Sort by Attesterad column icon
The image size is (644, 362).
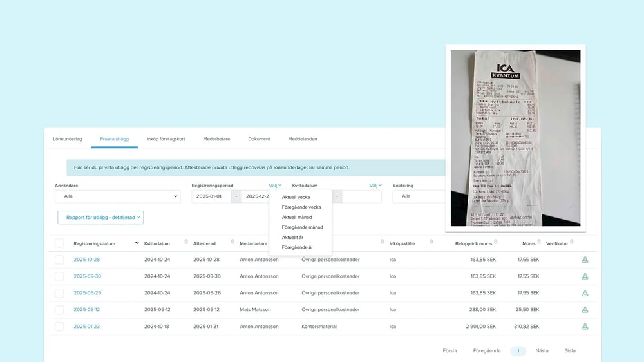(232, 242)
